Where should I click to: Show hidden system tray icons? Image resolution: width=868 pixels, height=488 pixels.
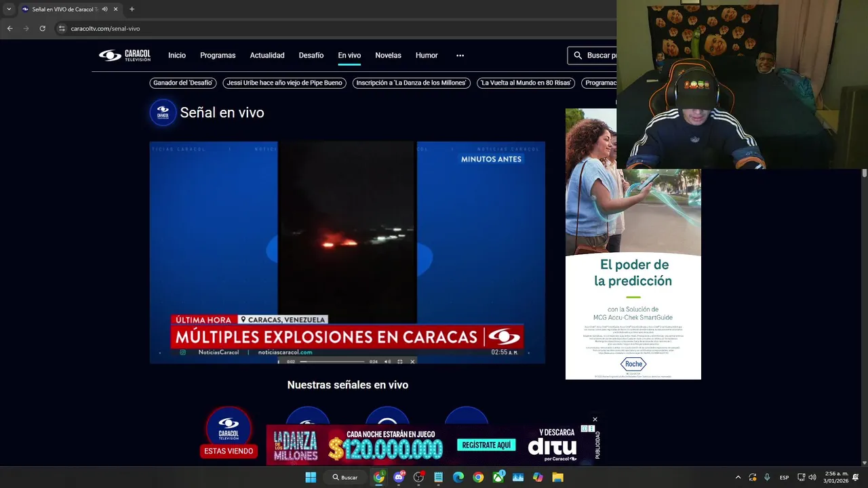point(738,477)
